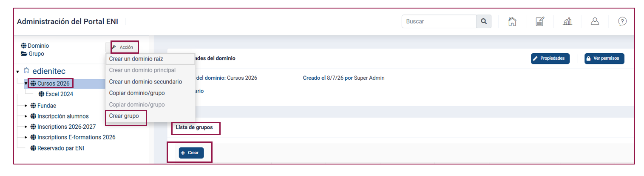Open the home icon in header
The height and width of the screenshot is (176, 644).
pyautogui.click(x=512, y=21)
